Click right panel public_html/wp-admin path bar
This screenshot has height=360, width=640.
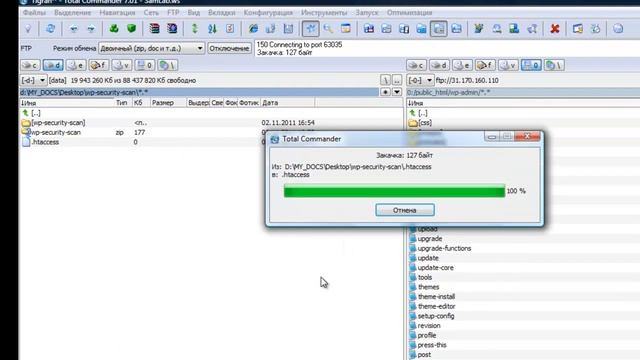tap(523, 92)
